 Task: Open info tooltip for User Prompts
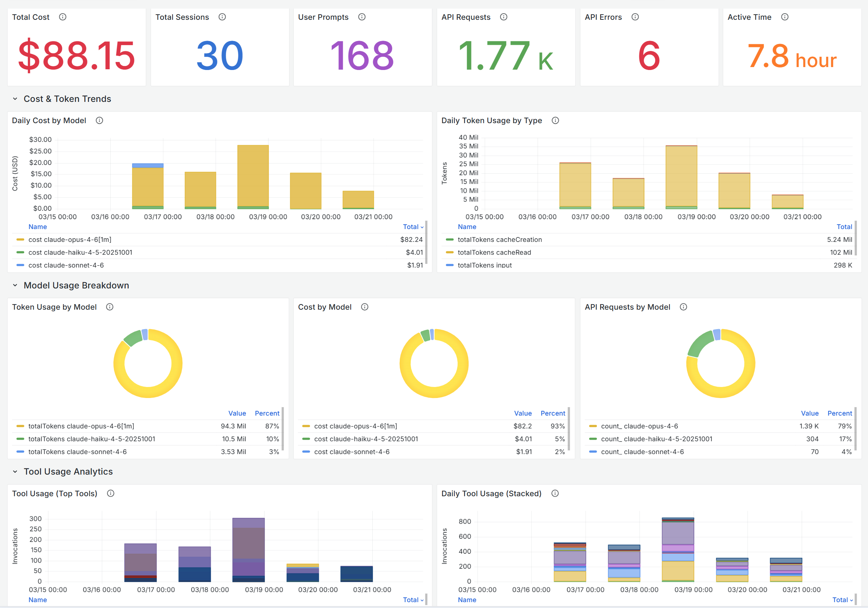(362, 17)
